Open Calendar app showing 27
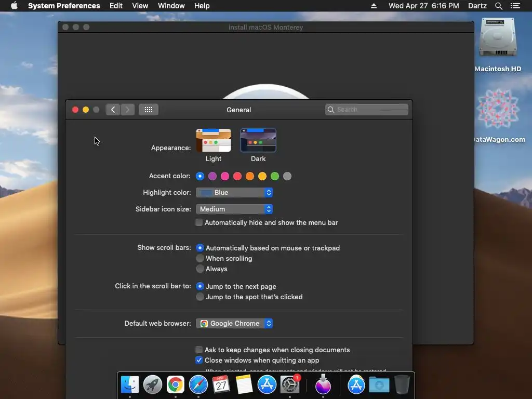The height and width of the screenshot is (399, 532). [221, 385]
